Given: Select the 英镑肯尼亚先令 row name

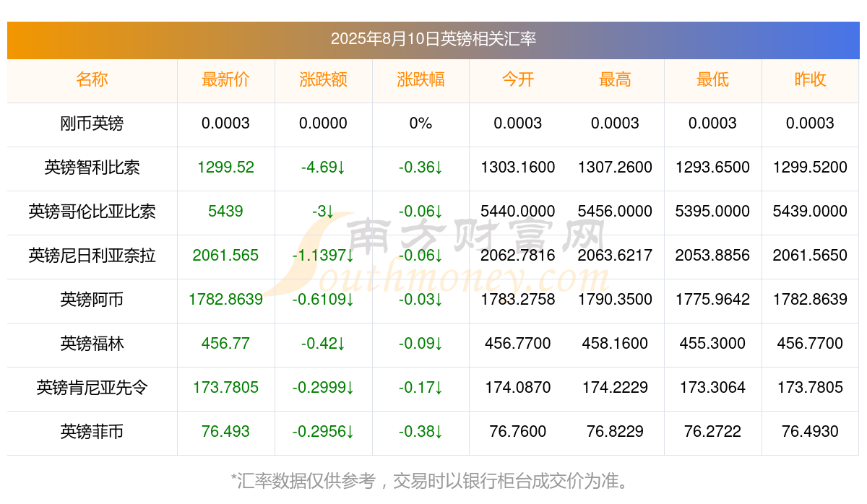Looking at the screenshot, I should [92, 388].
